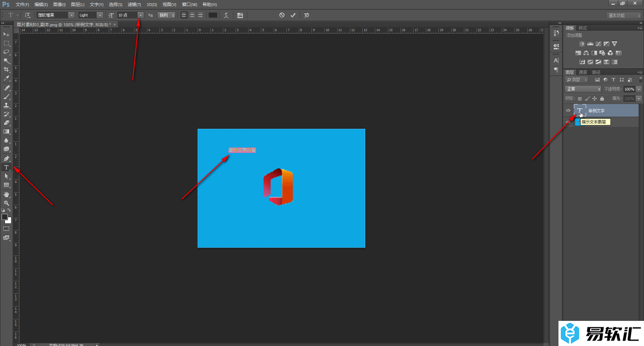
Task: Select the Healing Brush tool
Action: (7, 88)
